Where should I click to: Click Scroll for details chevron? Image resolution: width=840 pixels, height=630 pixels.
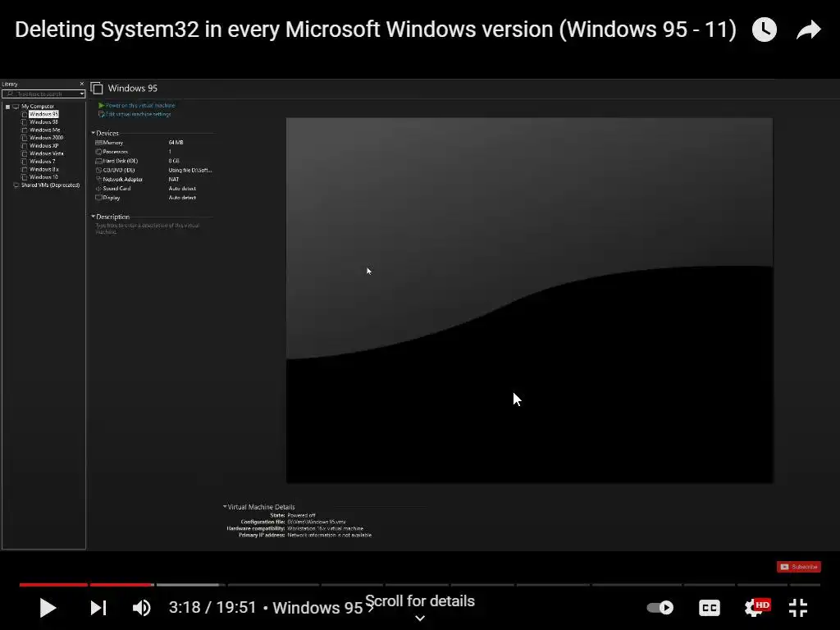click(x=420, y=618)
